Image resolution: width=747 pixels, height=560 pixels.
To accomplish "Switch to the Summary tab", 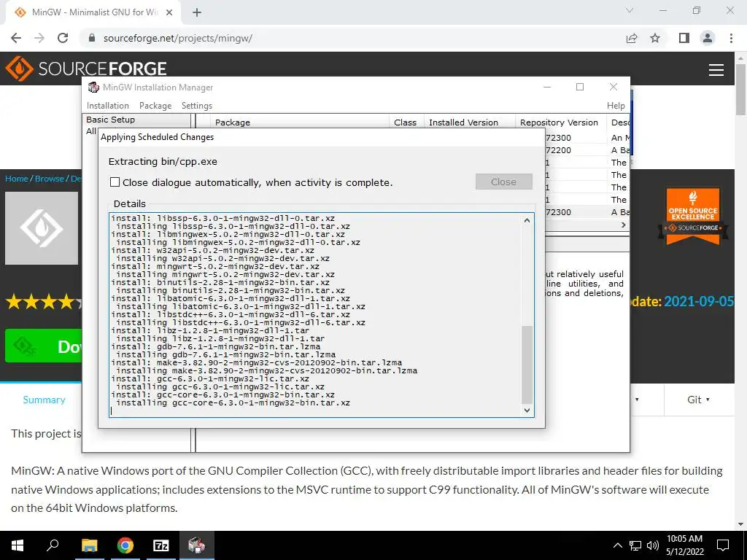I will (44, 400).
